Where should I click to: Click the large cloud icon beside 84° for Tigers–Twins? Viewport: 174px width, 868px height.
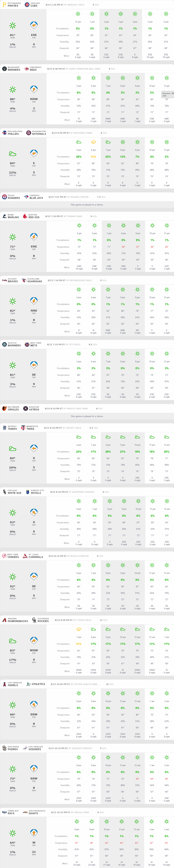pyautogui.click(x=12, y=449)
